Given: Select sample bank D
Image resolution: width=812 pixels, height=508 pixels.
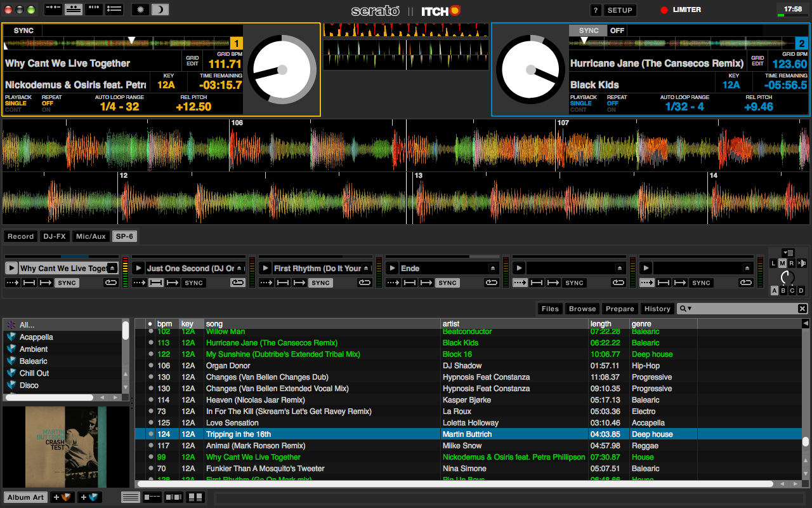Looking at the screenshot, I should coord(801,290).
